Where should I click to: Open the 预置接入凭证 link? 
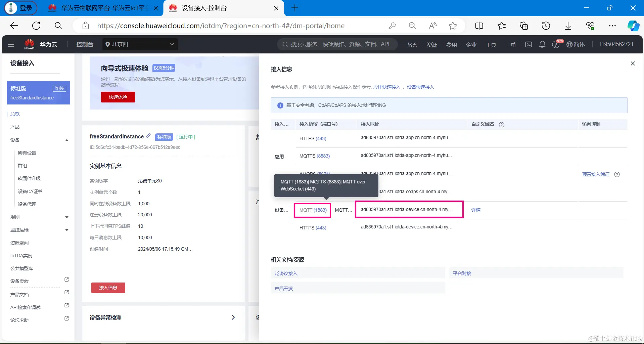(596, 174)
